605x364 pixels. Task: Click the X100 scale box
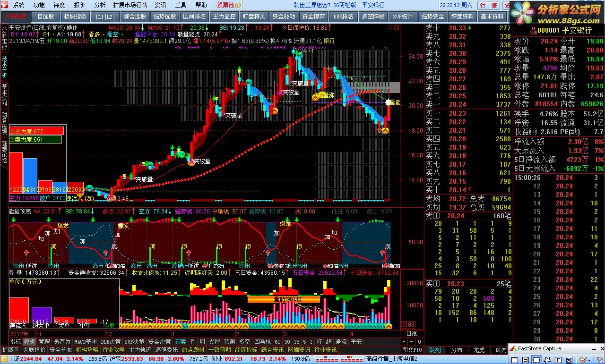pyautogui.click(x=408, y=325)
